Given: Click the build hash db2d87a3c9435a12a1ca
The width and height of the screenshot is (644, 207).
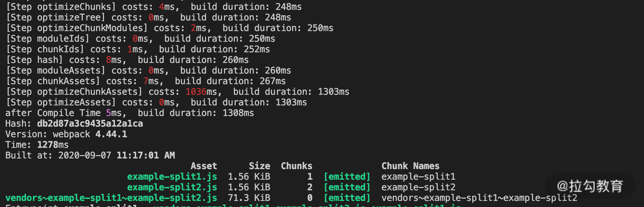Looking at the screenshot, I should (90, 124).
